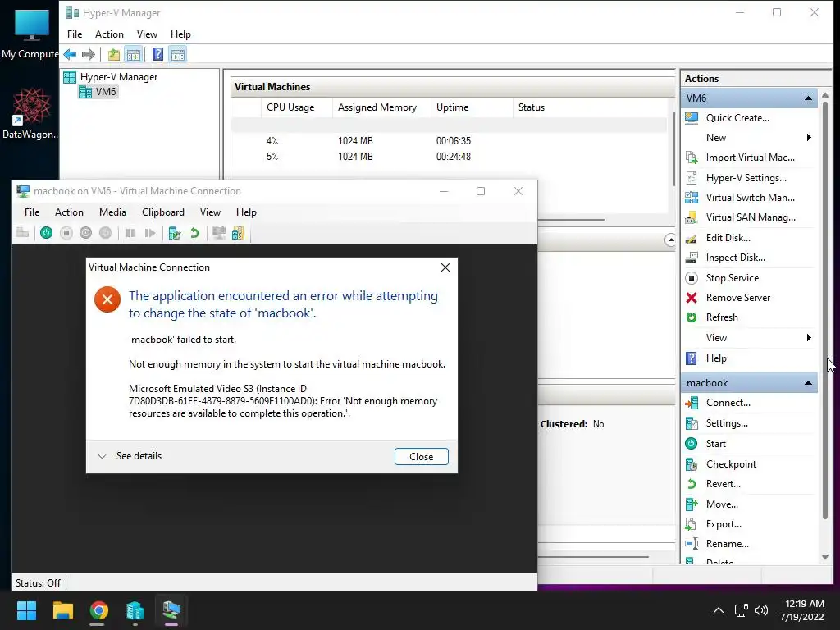The height and width of the screenshot is (630, 840).
Task: Click Back arrow in Hyper-V Manager toolbar
Action: coord(70,54)
